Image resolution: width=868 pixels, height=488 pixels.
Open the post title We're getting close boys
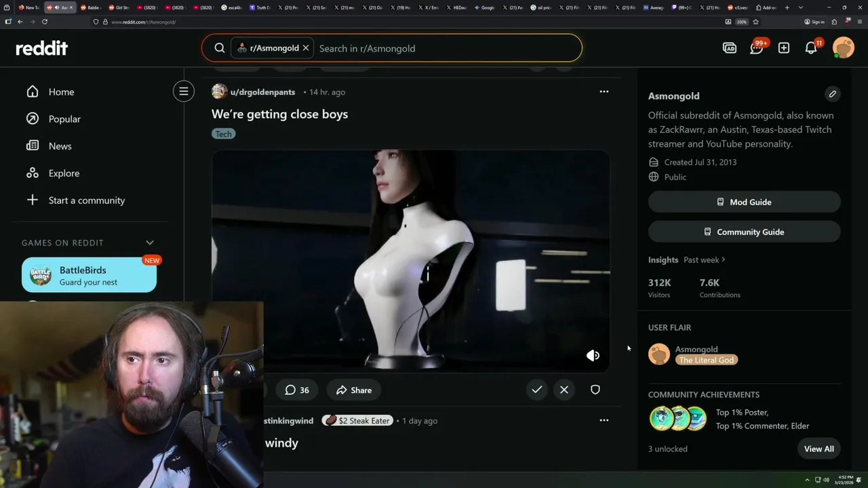(x=279, y=114)
